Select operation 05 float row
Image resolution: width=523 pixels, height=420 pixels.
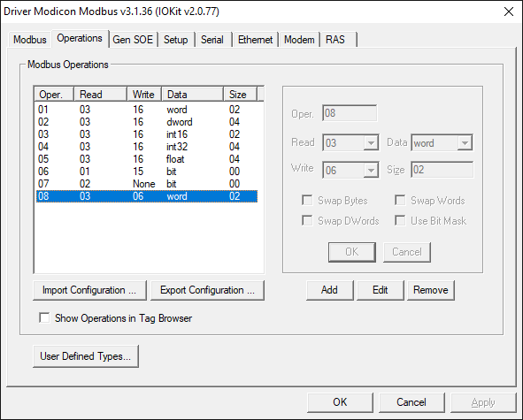(x=147, y=158)
